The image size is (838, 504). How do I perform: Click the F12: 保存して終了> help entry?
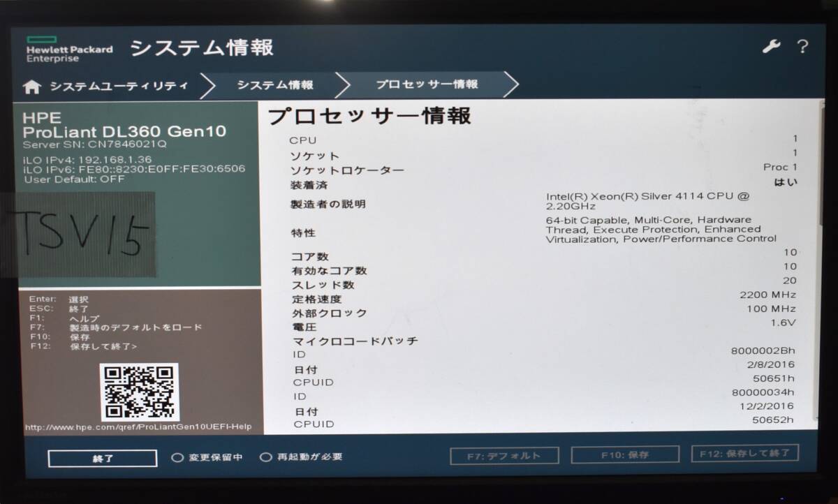[84, 346]
